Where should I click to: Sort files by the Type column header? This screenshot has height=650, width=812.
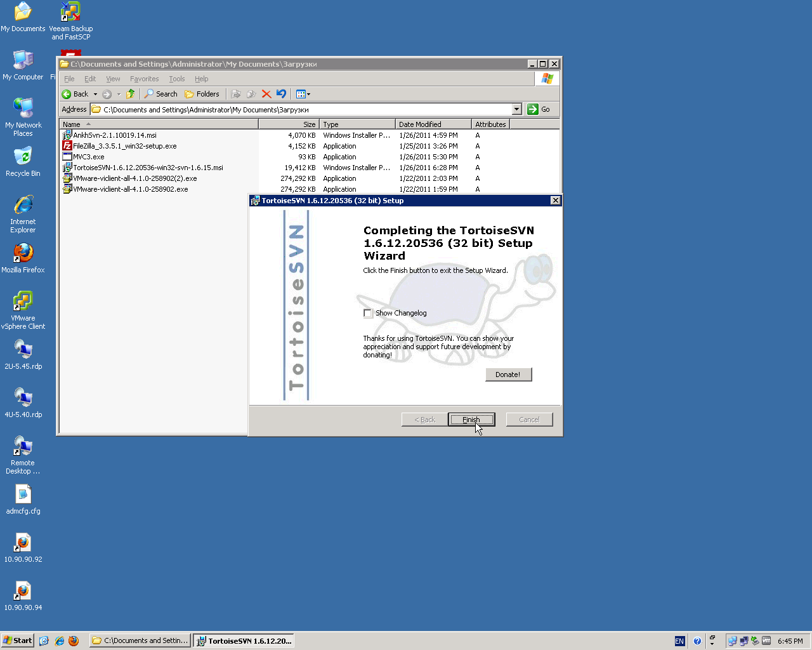pos(357,124)
